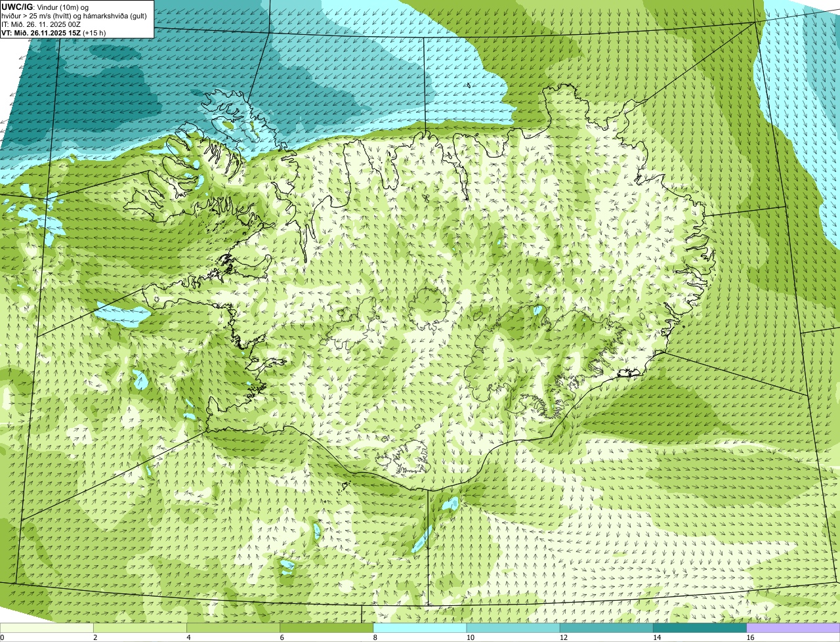This screenshot has width=840, height=642.
Task: Click the legend scale label '14'
Action: [657, 637]
